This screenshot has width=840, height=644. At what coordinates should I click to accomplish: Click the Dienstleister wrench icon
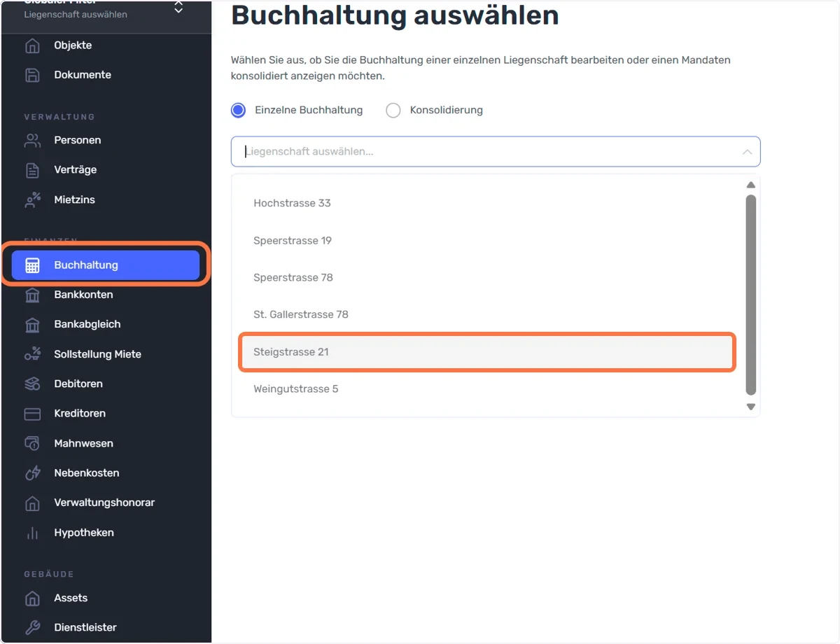32,627
